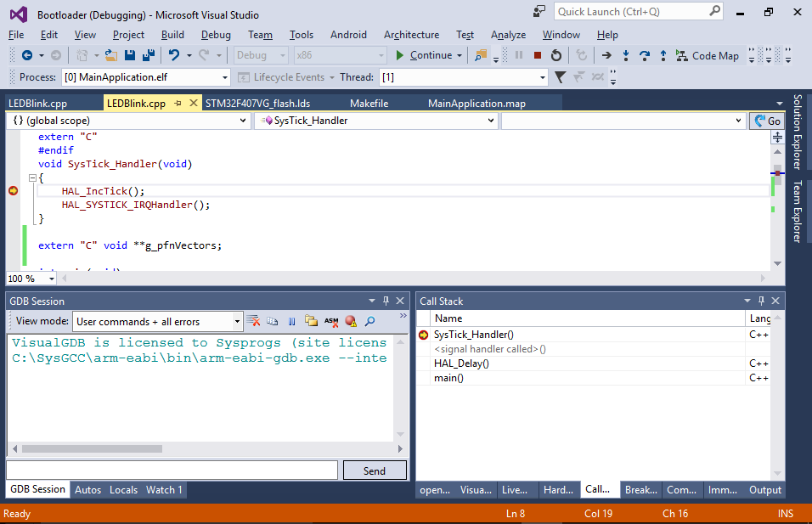Pin the Call Stack panel
812x524 pixels.
click(761, 301)
